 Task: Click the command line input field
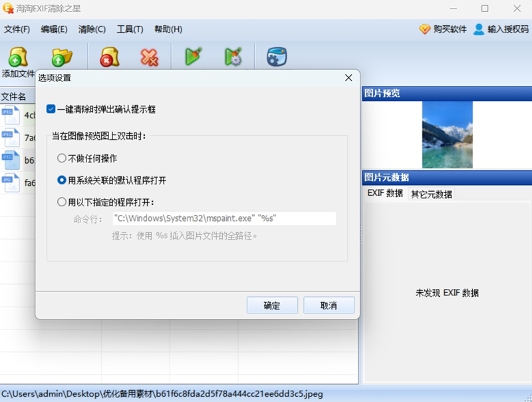coord(224,218)
